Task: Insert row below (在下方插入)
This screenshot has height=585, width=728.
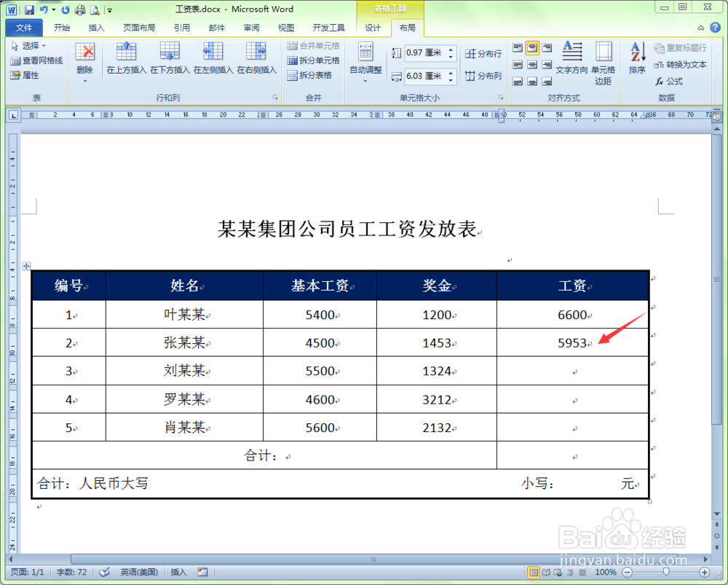Action: coord(170,58)
